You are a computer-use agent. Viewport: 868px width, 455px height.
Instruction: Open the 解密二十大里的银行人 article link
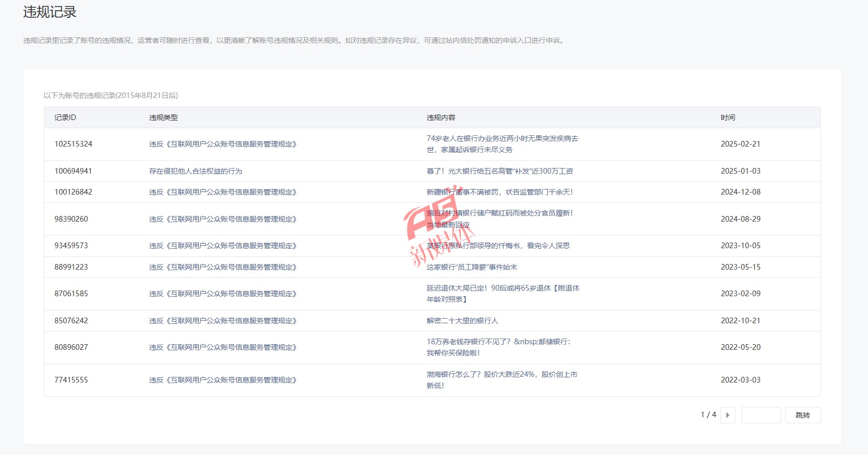click(x=462, y=321)
